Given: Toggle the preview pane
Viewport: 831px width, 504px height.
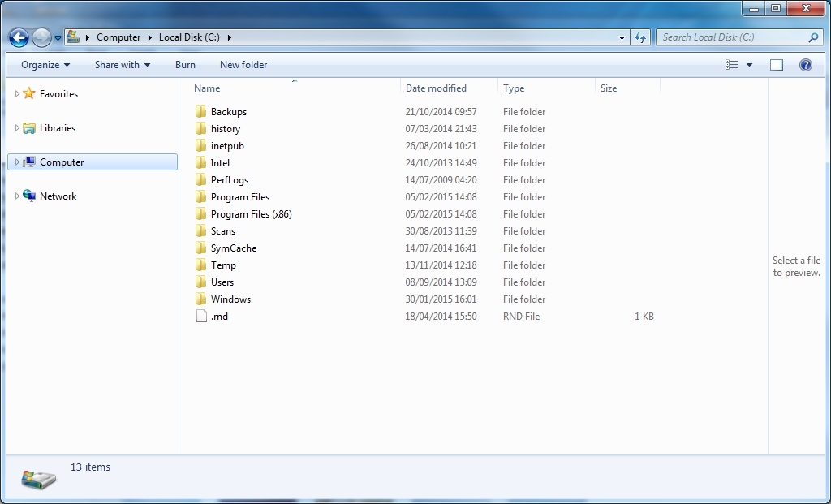Looking at the screenshot, I should click(x=777, y=65).
